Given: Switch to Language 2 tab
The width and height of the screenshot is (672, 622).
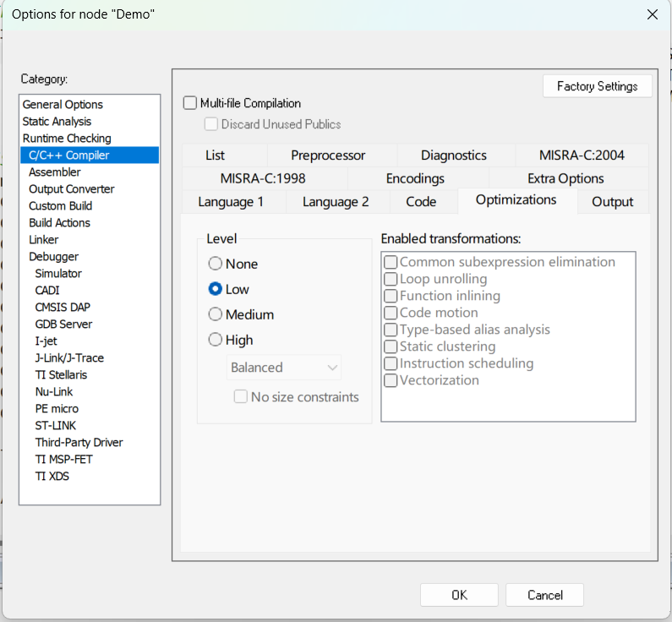Looking at the screenshot, I should [x=338, y=202].
